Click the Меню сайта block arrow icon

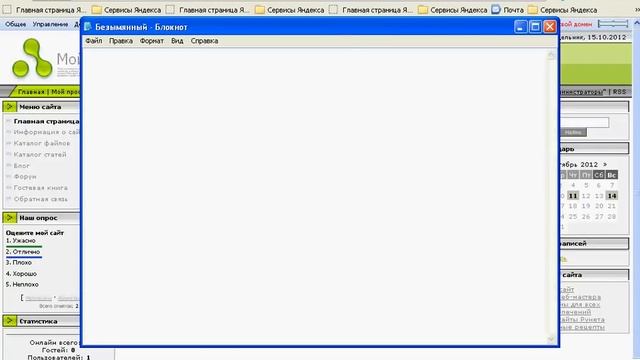[9, 107]
